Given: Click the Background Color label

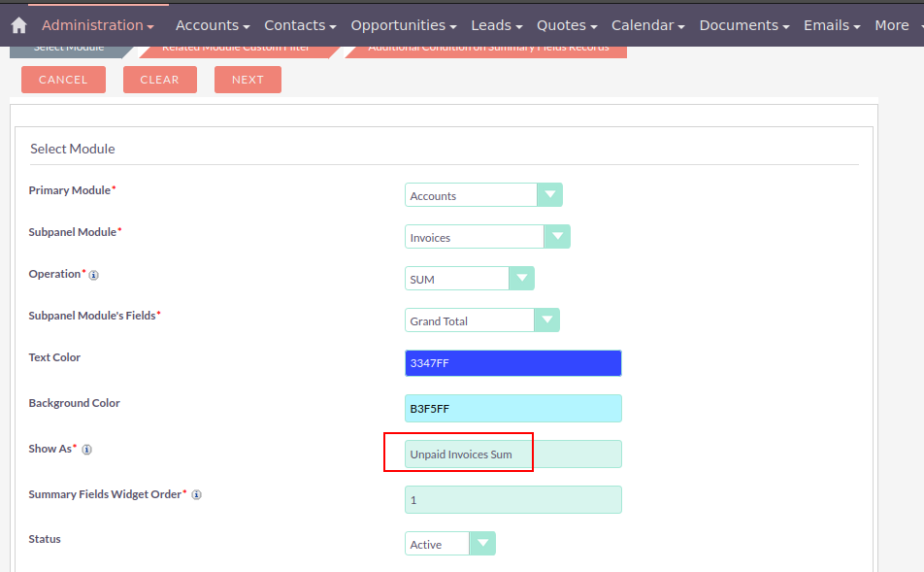Looking at the screenshot, I should [x=74, y=403].
